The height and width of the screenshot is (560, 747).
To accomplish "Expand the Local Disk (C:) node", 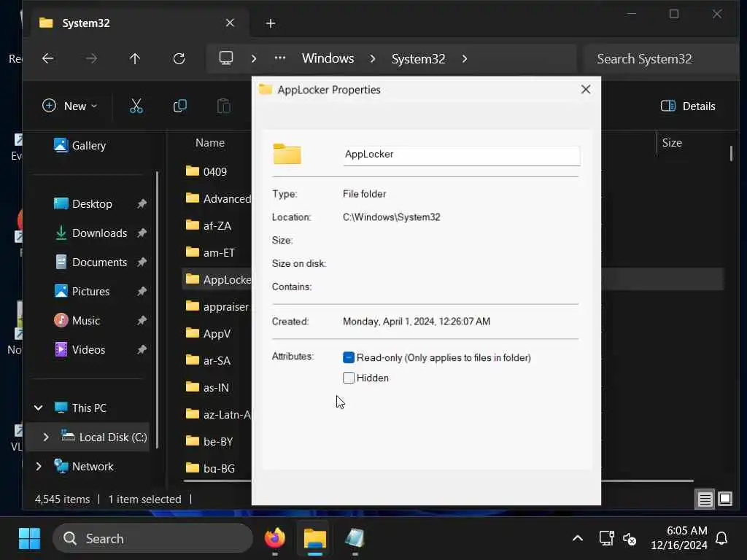I will 46,437.
